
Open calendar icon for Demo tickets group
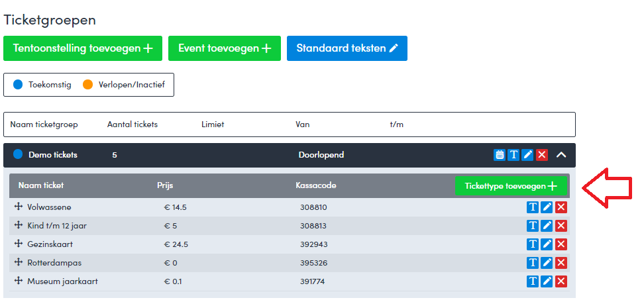pos(500,155)
